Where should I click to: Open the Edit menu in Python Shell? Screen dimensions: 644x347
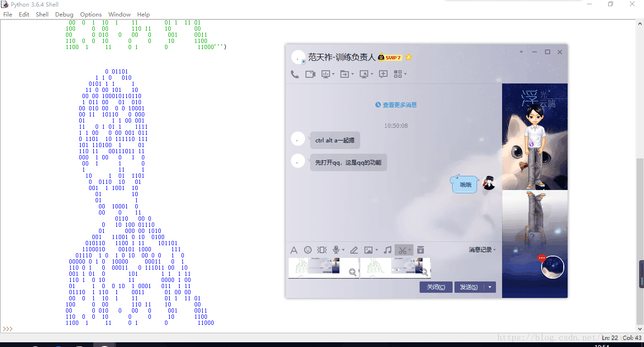[24, 14]
